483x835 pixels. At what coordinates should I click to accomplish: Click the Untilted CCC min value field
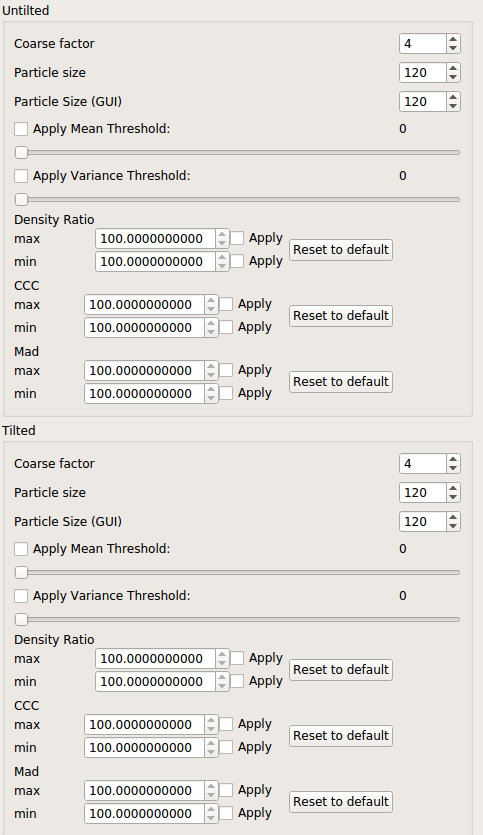144,328
